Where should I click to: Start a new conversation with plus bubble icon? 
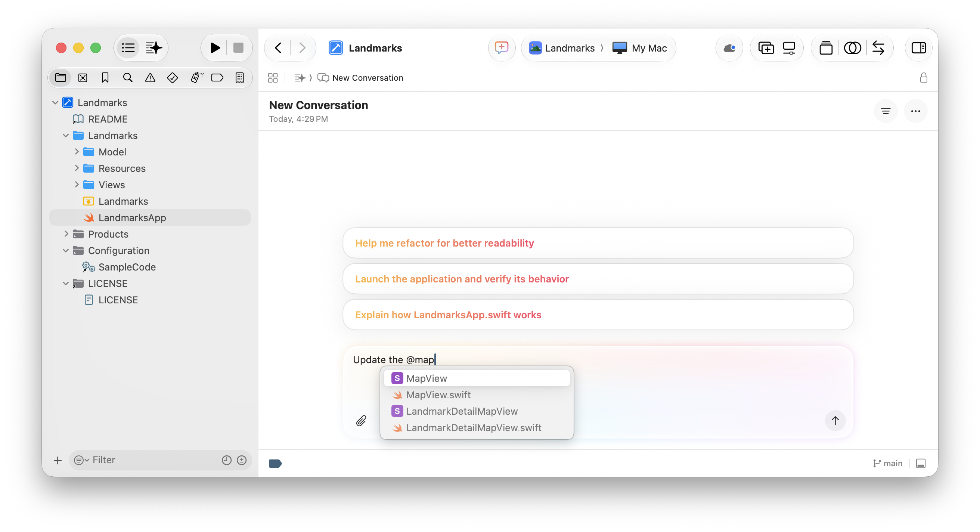[502, 48]
